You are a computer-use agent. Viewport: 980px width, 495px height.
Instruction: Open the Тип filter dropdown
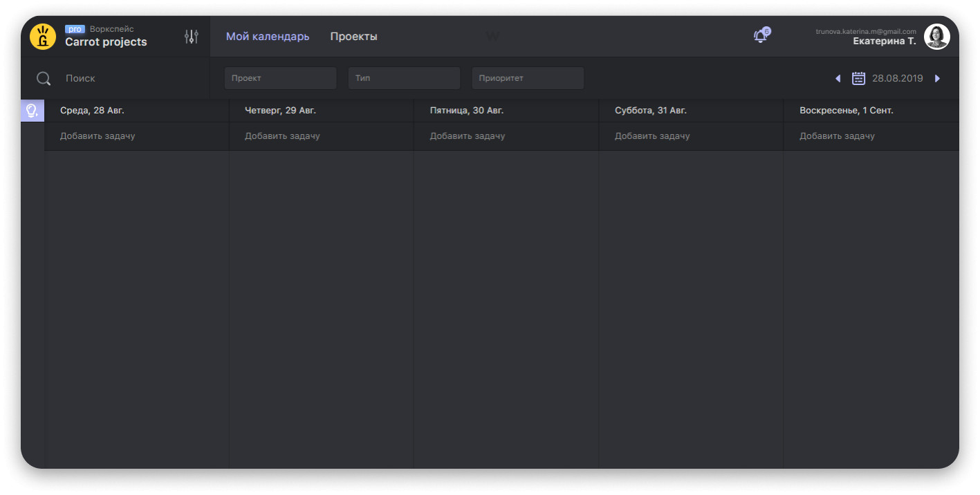[404, 78]
